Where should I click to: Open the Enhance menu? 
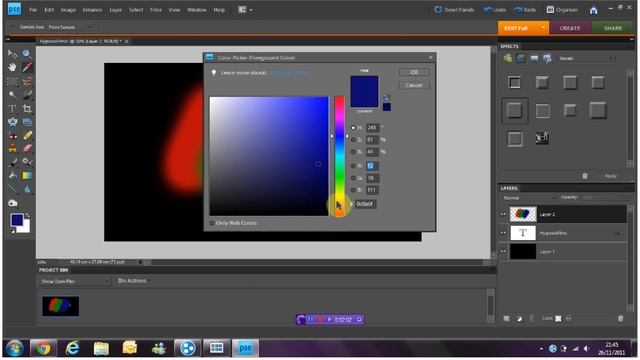click(92, 10)
